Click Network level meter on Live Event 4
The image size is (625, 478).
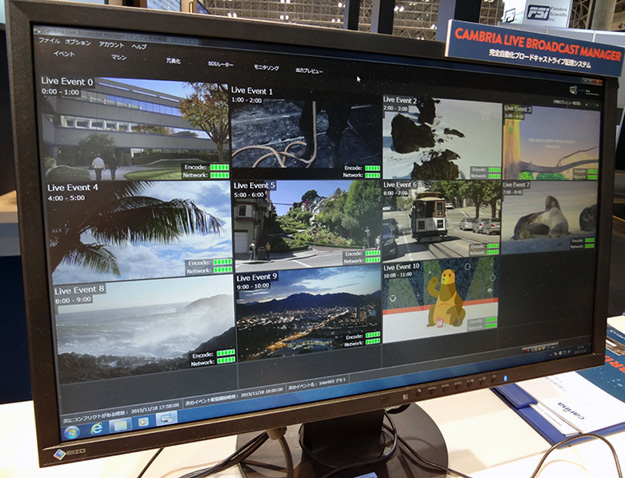[x=222, y=270]
